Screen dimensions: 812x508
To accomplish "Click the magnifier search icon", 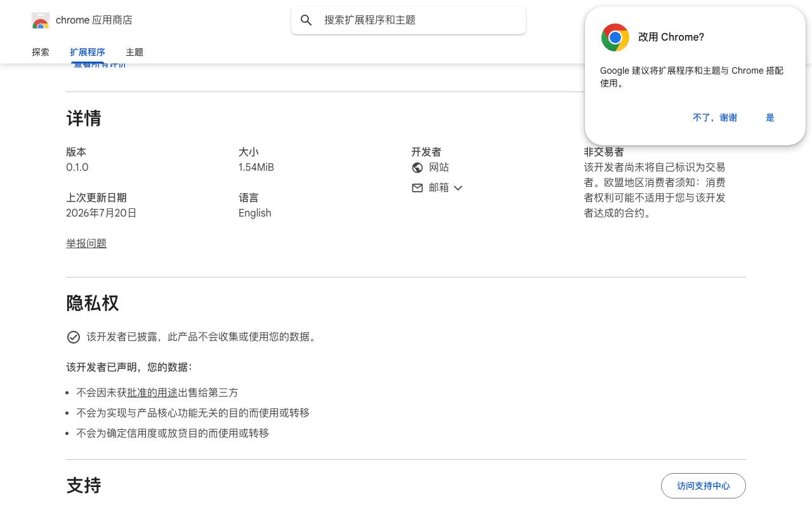I will [x=306, y=20].
